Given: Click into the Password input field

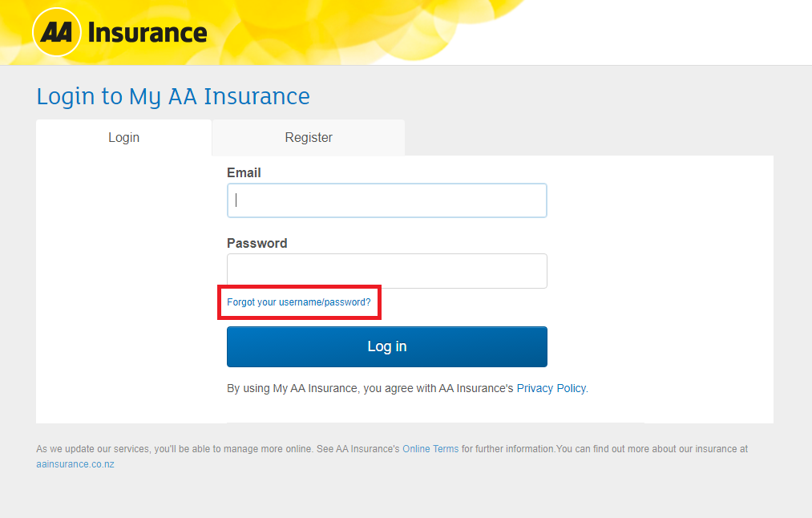Looking at the screenshot, I should click(x=386, y=271).
